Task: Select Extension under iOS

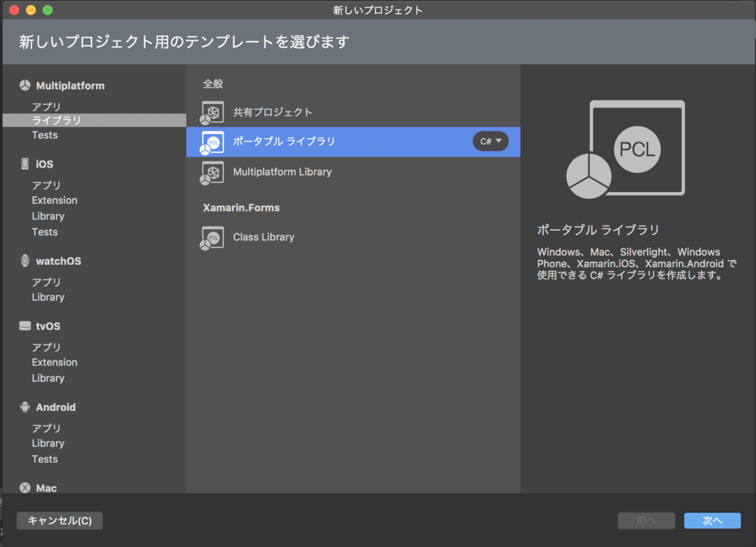Action: pyautogui.click(x=55, y=200)
